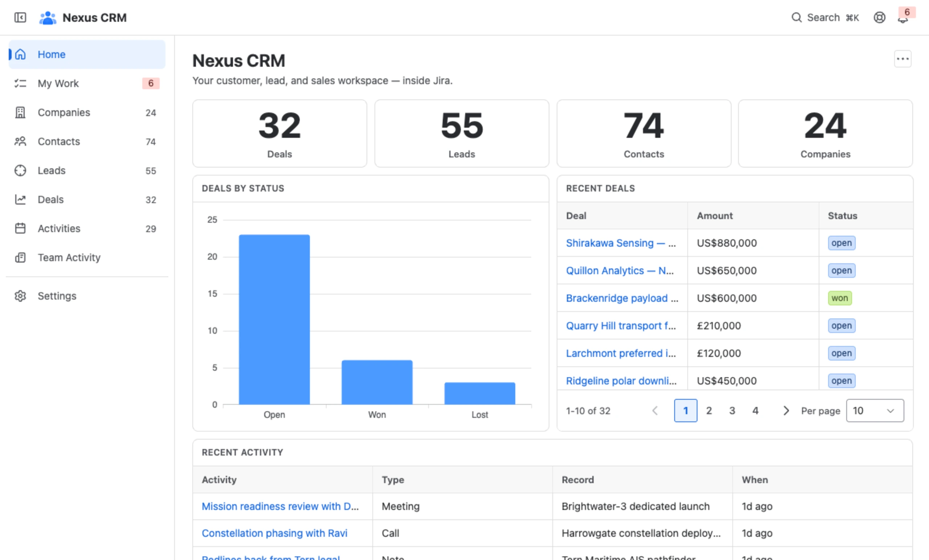Image resolution: width=929 pixels, height=560 pixels.
Task: Open the Larchmont preferred deal link
Action: [x=621, y=353]
